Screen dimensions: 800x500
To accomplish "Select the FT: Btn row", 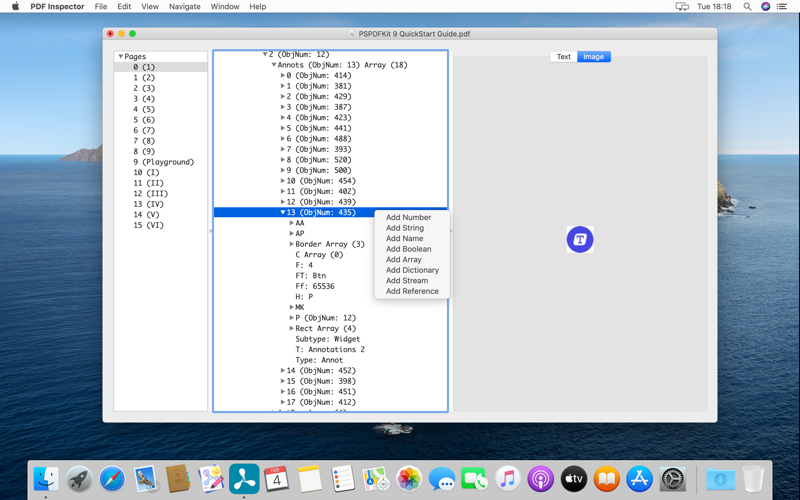I will click(310, 276).
